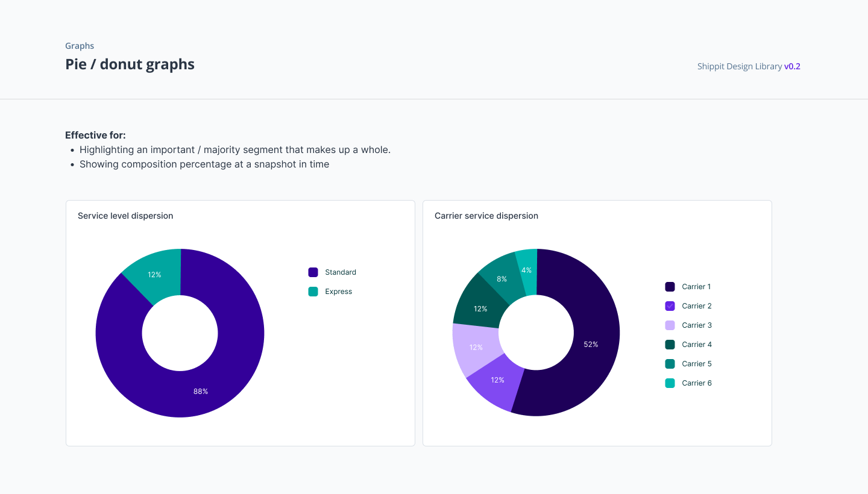Select the teal 12% Express donut segment
Screen dimensions: 868x494
pos(156,274)
